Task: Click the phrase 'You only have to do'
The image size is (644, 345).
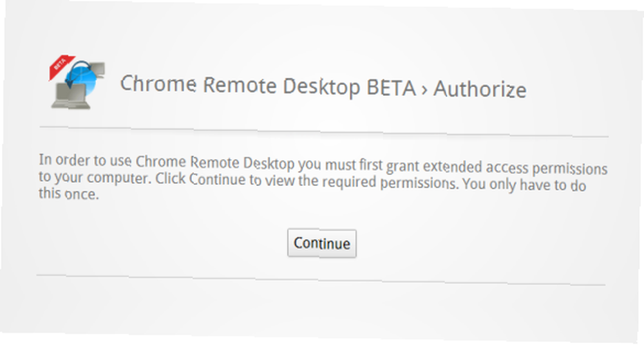Action: [x=524, y=185]
